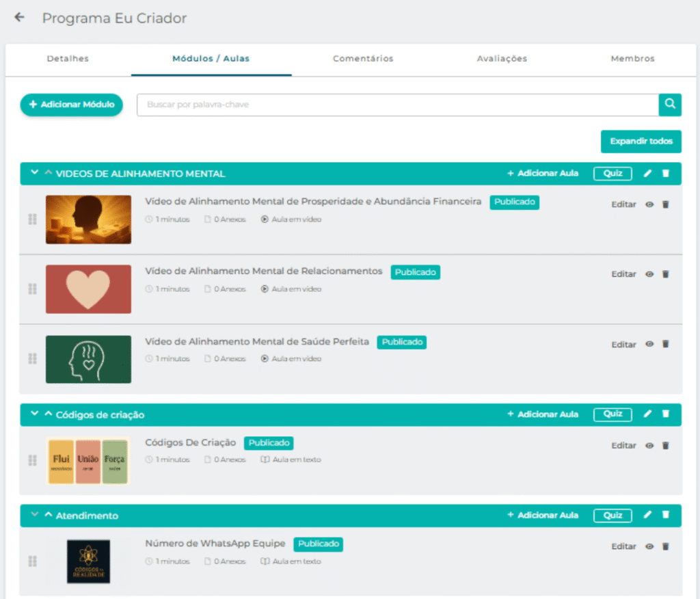The height and width of the screenshot is (599, 700).
Task: Focus the Buscar por palavra-chave search field
Action: click(x=397, y=105)
